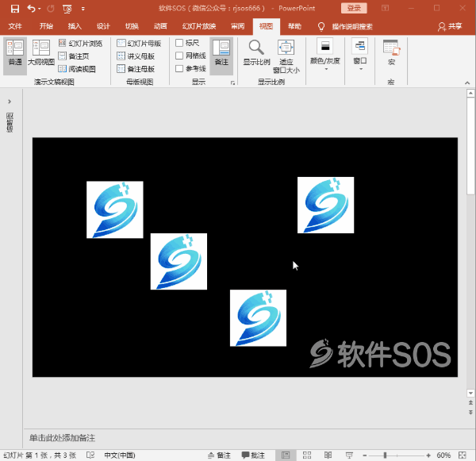The image size is (476, 461).
Task: Click the 60% zoom level
Action: click(x=443, y=455)
